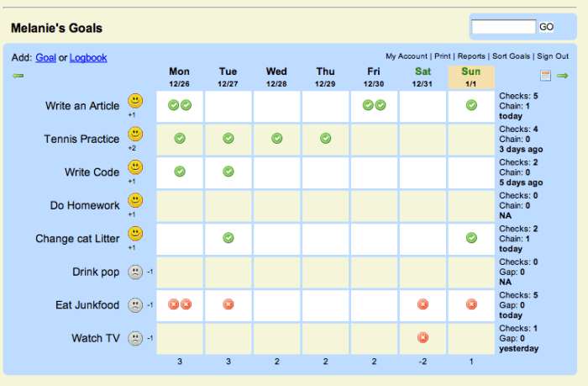Open the Reports menu link
This screenshot has height=386, width=588.
473,56
